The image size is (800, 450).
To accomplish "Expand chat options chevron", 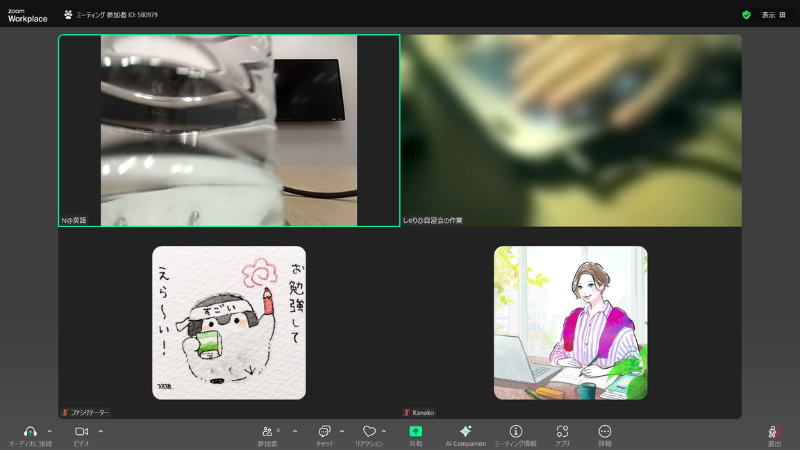I will [342, 432].
